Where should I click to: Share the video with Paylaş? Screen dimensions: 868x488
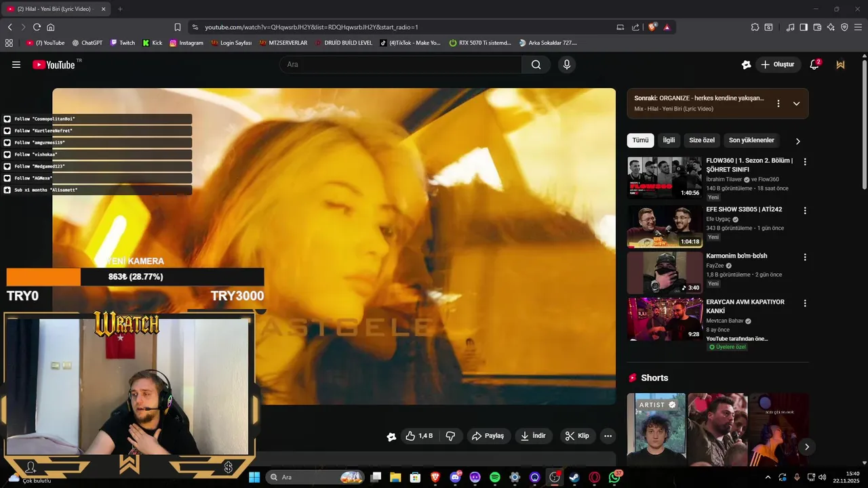click(x=488, y=436)
